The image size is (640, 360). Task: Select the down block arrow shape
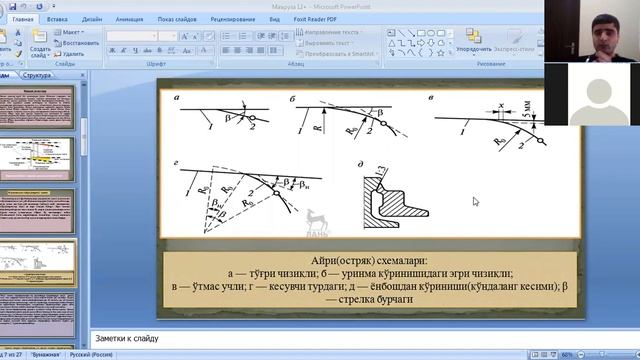click(x=431, y=43)
